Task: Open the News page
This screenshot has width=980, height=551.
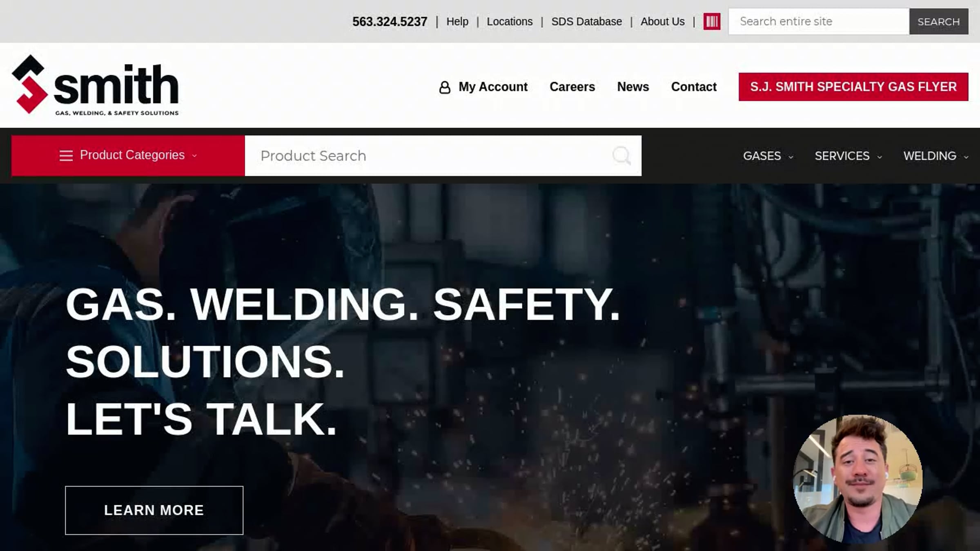Action: click(633, 87)
